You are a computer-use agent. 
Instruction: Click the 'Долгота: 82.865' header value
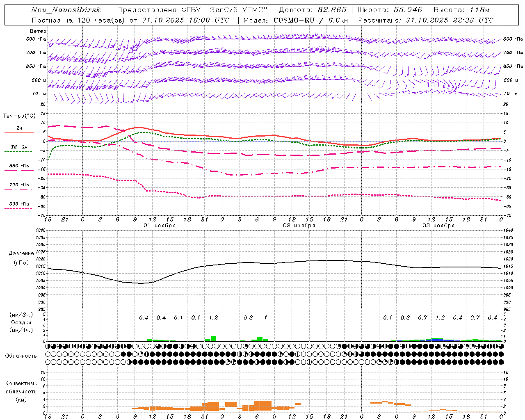click(x=313, y=10)
